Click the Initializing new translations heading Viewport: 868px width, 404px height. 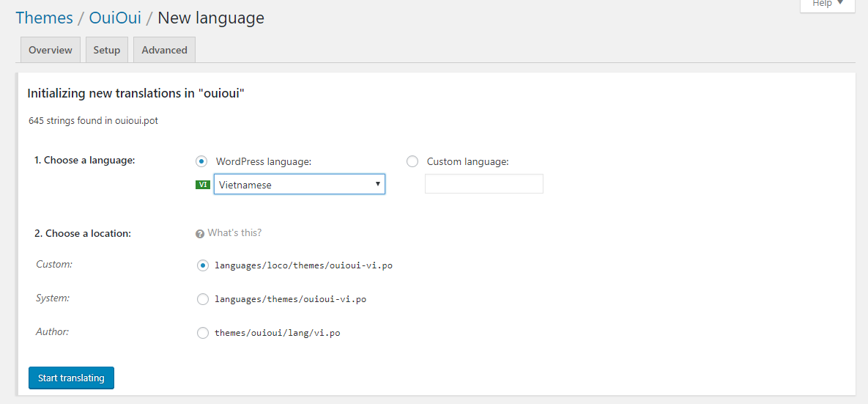tap(136, 93)
